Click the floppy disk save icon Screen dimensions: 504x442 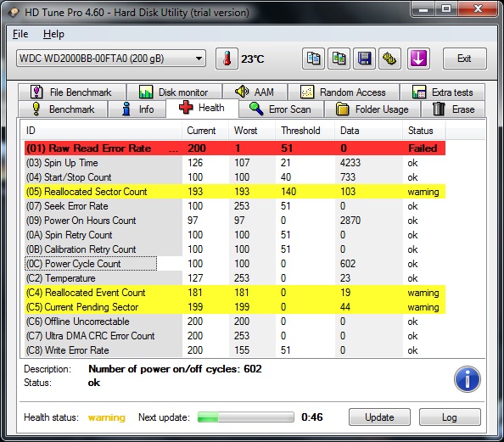[364, 59]
